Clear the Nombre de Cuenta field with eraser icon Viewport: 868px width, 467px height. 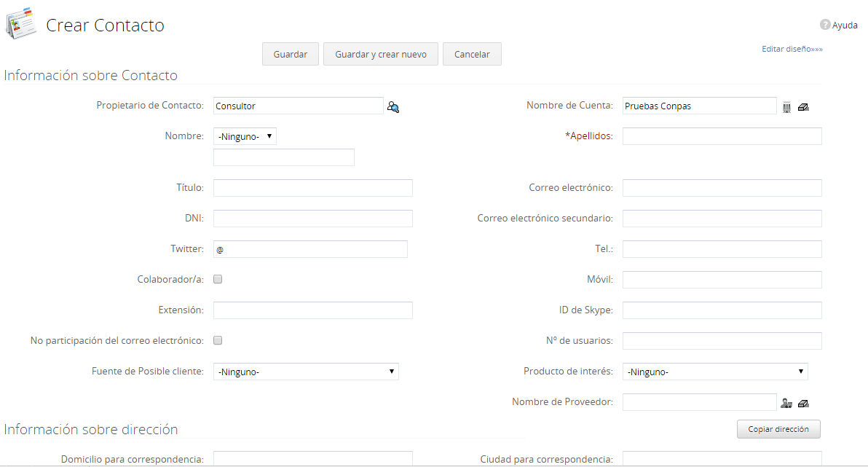click(x=803, y=107)
